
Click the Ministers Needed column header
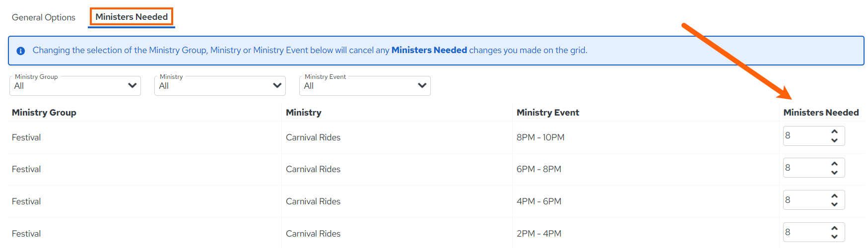point(821,113)
